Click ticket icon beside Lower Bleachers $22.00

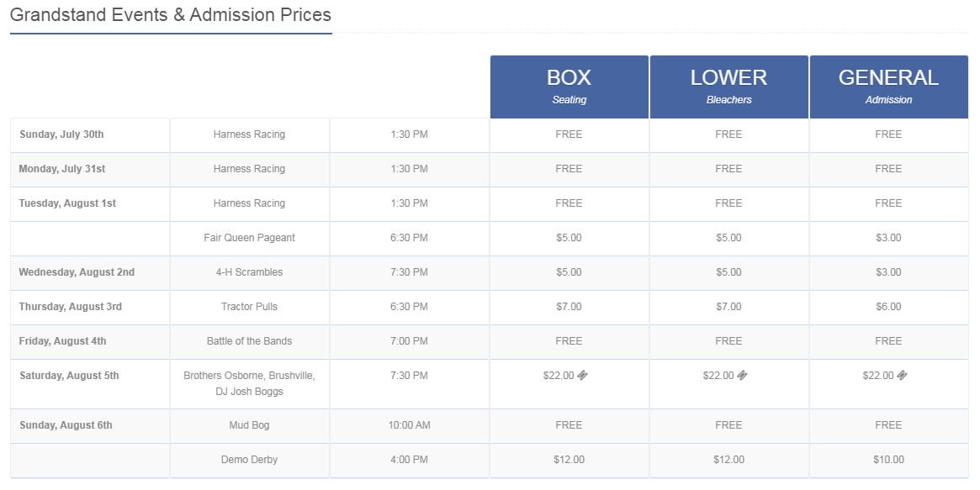tap(742, 375)
